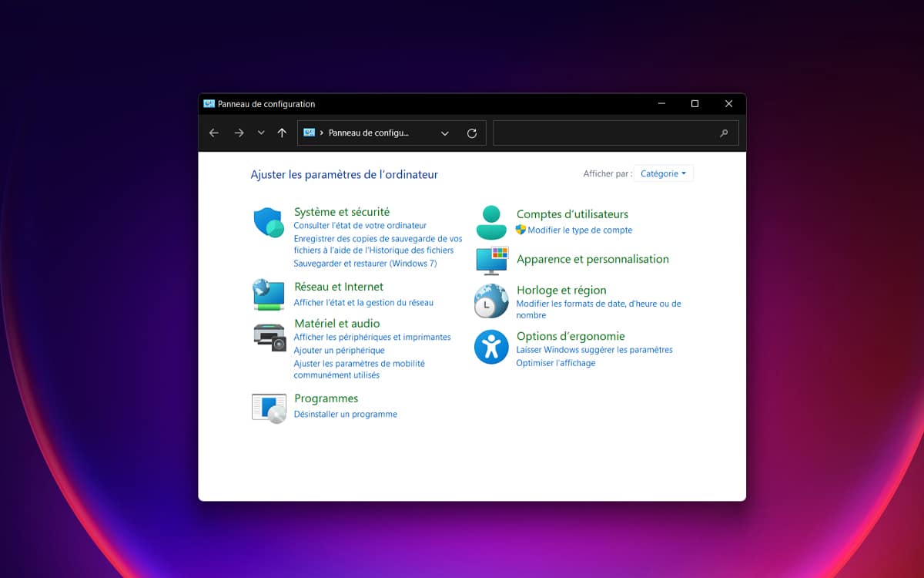Image resolution: width=924 pixels, height=578 pixels.
Task: Click the window title bar Control Panel icon
Action: click(x=209, y=104)
